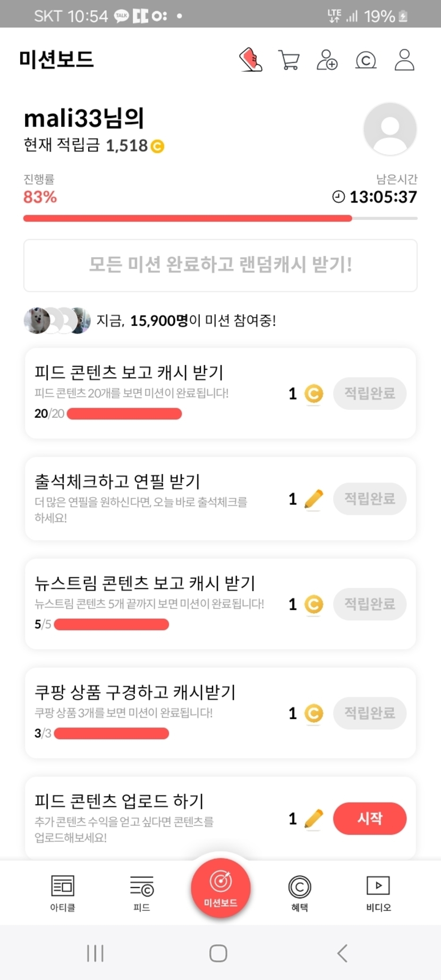Tap 적립완료 on feed content mission
441x980 pixels.
[x=369, y=393]
